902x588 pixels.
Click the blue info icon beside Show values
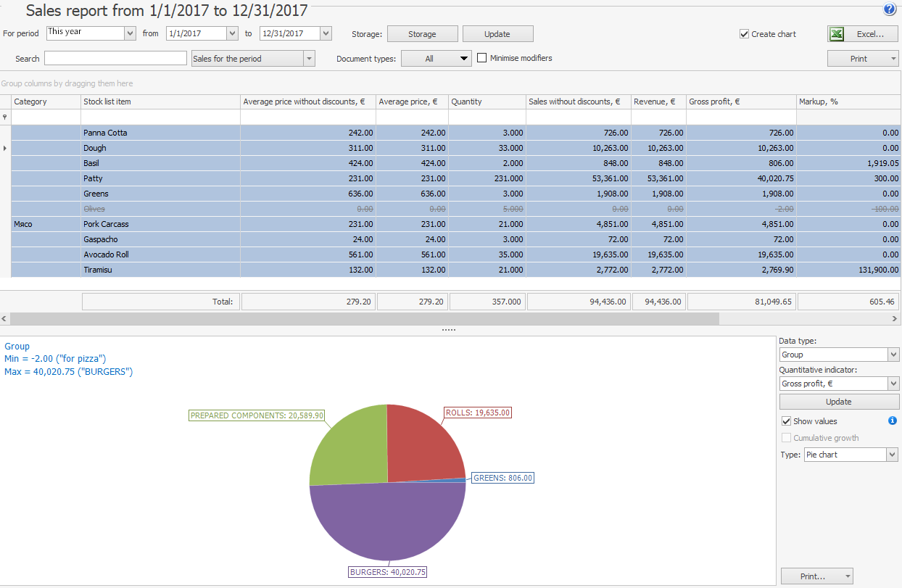(x=893, y=421)
